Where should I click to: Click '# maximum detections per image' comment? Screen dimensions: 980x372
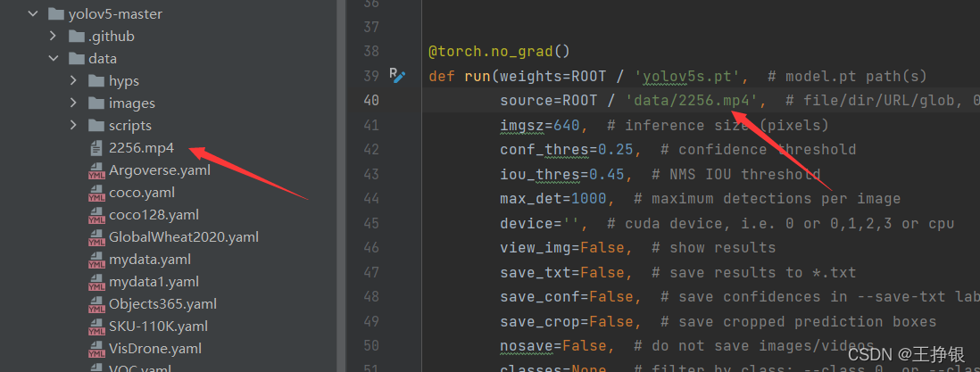768,199
